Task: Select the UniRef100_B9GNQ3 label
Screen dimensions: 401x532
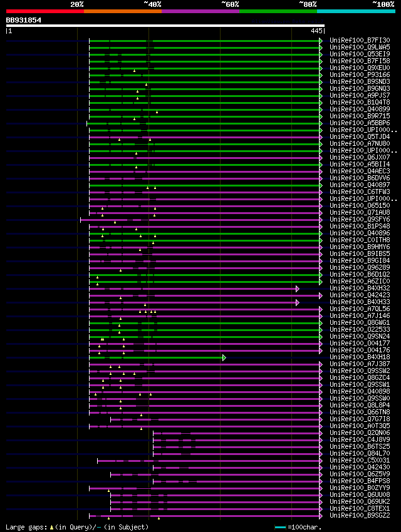Action: coord(360,88)
